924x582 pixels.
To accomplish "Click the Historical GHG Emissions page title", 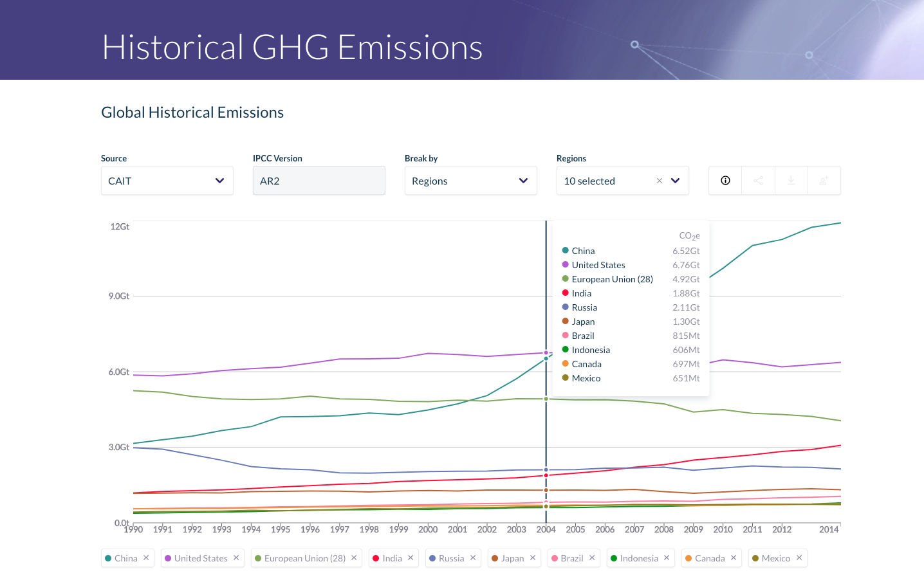I will click(x=292, y=48).
